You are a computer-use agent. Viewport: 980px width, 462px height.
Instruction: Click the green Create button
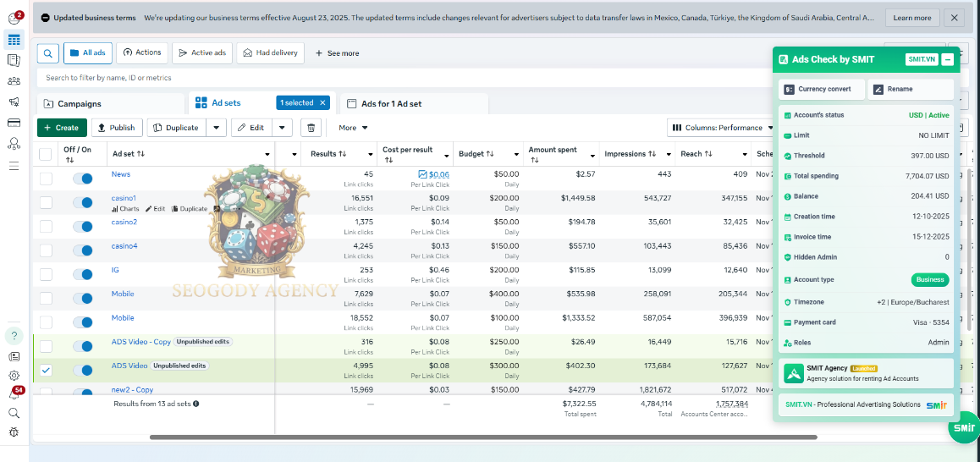tap(62, 128)
